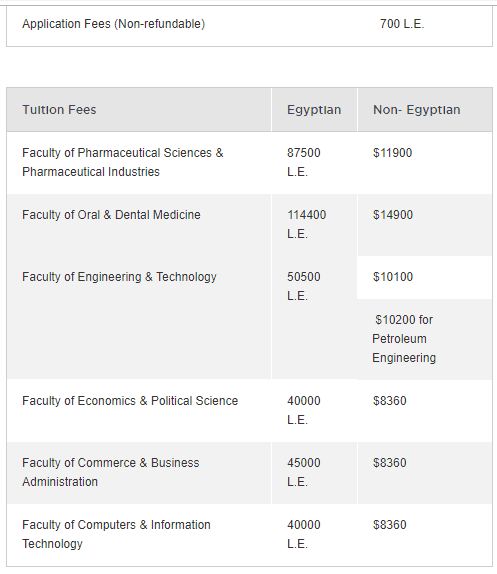Click the Non- Egyptian column header
The width and height of the screenshot is (497, 574).
(x=416, y=110)
